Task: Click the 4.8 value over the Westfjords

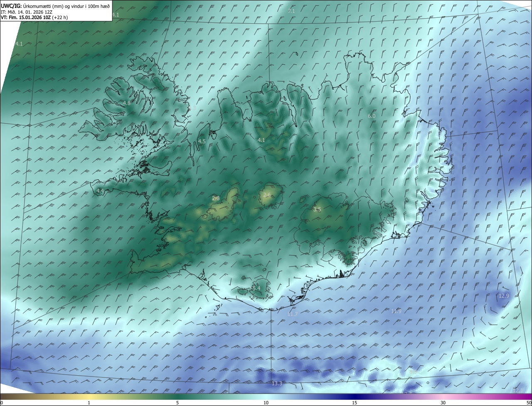Action: tap(127, 103)
